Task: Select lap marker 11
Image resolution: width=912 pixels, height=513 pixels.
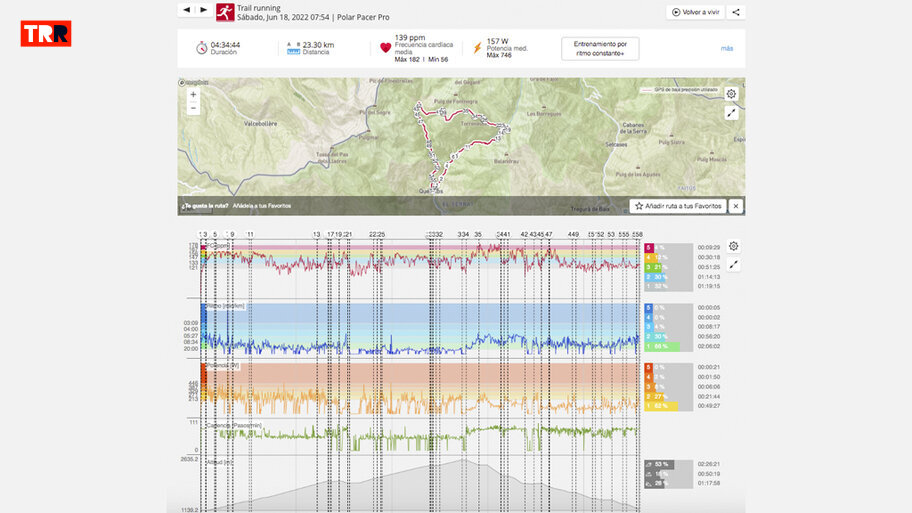Action: point(250,234)
